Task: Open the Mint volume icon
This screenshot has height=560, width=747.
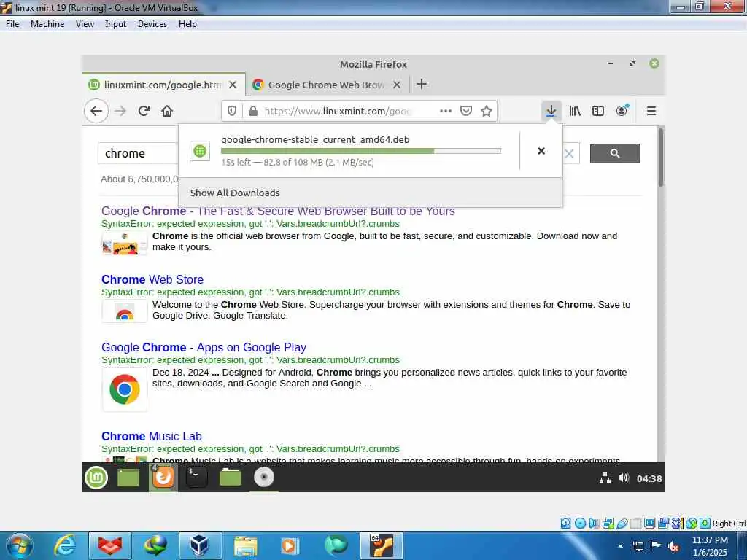Action: tap(624, 478)
